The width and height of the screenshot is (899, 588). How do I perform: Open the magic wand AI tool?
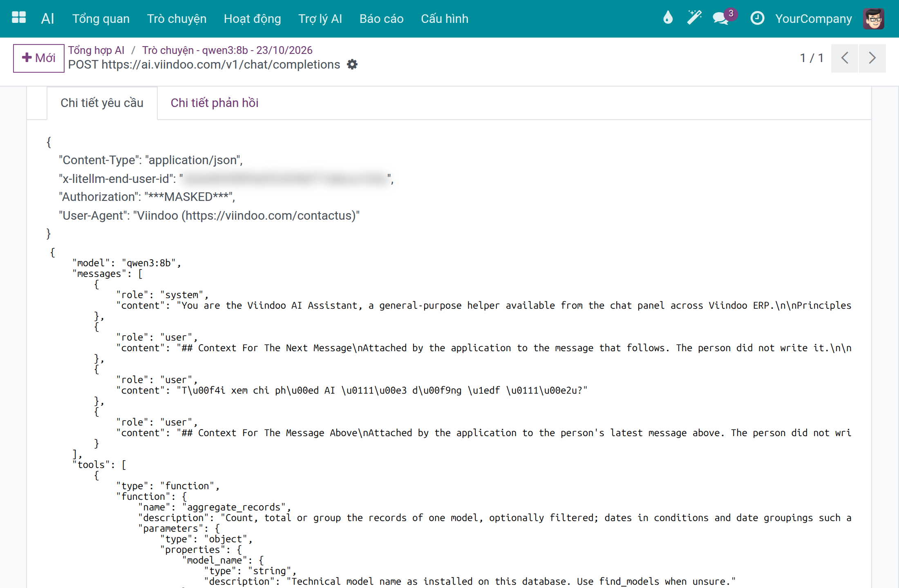pyautogui.click(x=694, y=18)
